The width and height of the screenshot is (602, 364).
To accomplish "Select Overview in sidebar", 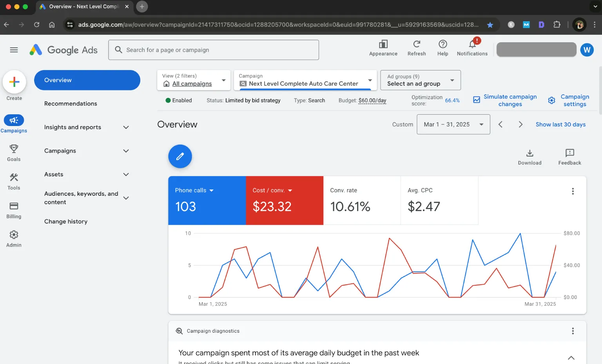I will pyautogui.click(x=87, y=80).
